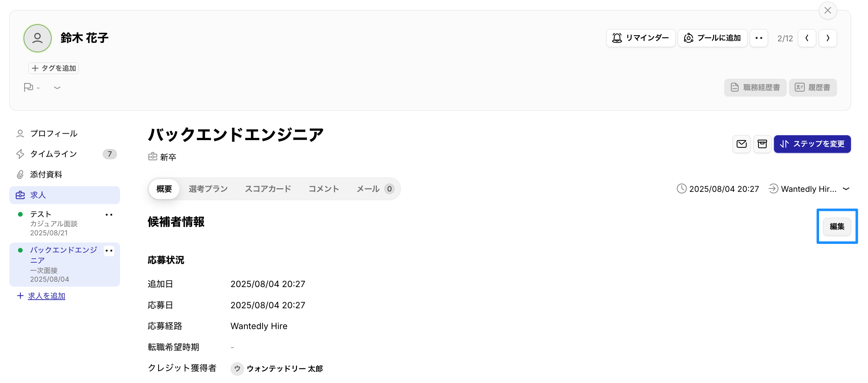This screenshot has width=868, height=383.
Task: Open options menu for テスト job
Action: point(109,214)
